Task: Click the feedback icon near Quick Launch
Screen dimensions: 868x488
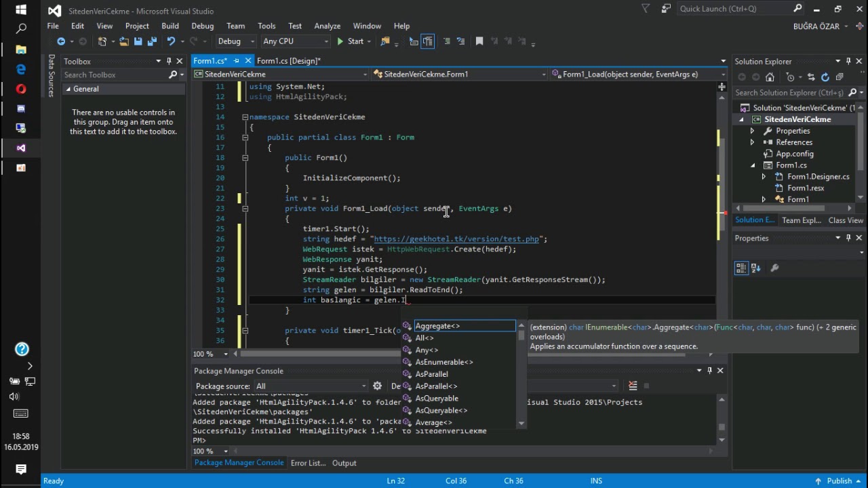Action: coord(666,9)
